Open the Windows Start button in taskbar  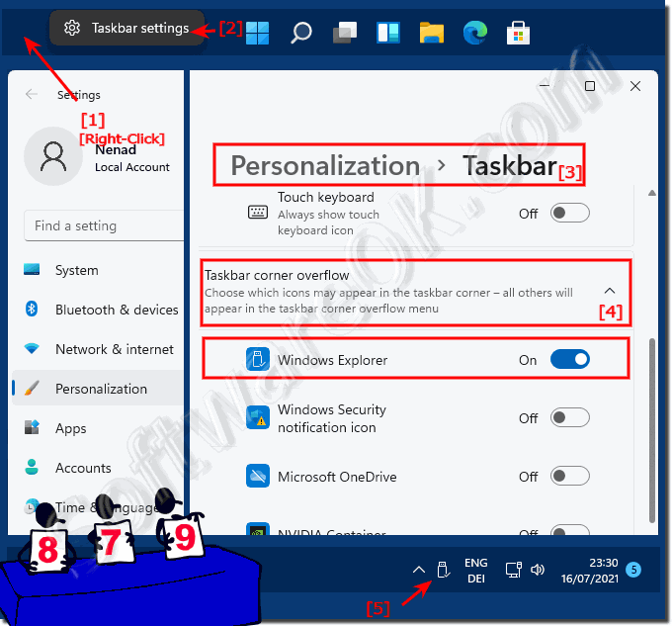(x=258, y=33)
